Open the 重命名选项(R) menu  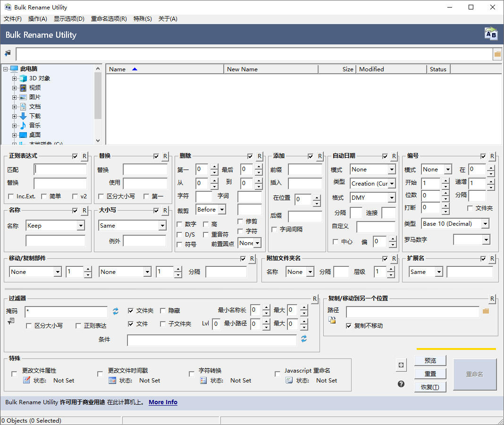click(x=109, y=18)
